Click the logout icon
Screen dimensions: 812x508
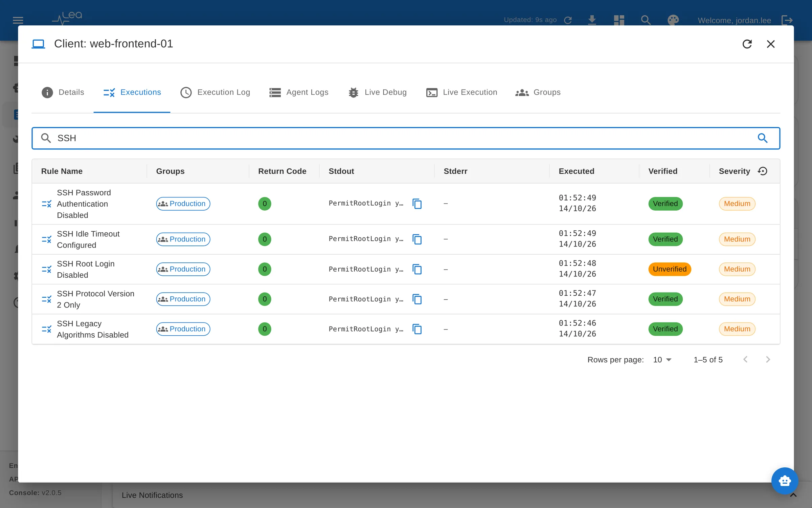click(787, 20)
